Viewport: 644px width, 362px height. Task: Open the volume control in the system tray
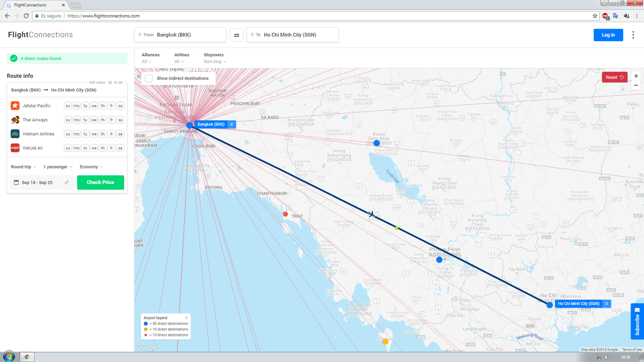(x=606, y=357)
